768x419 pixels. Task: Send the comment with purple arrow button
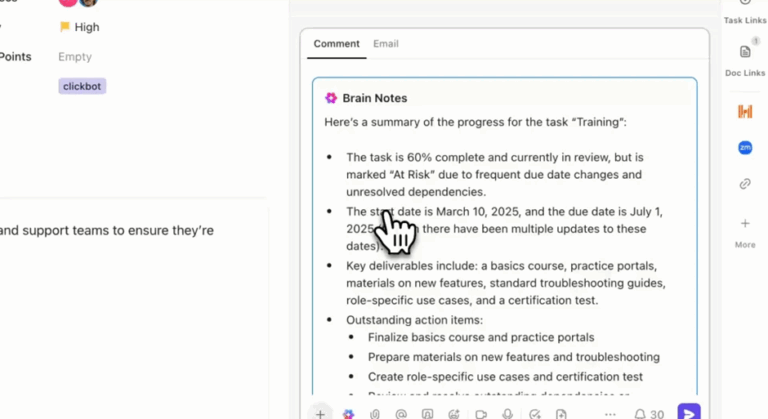pyautogui.click(x=688, y=412)
